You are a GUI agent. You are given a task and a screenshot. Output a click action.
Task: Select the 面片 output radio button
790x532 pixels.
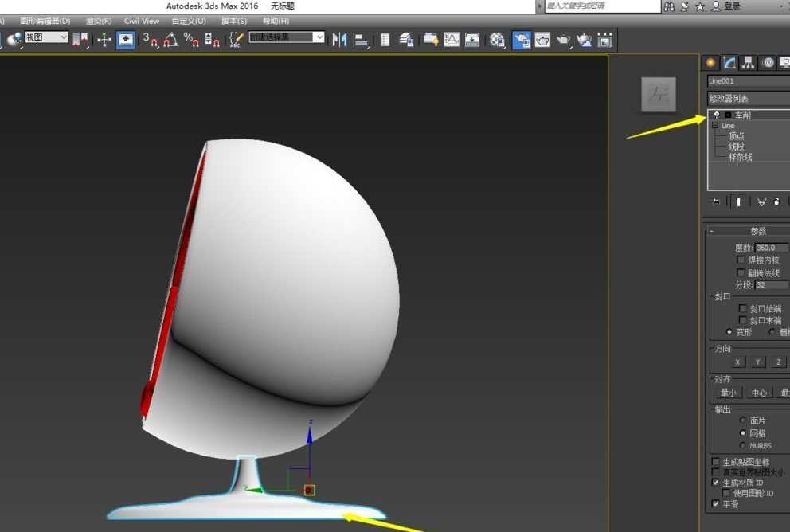[744, 421]
